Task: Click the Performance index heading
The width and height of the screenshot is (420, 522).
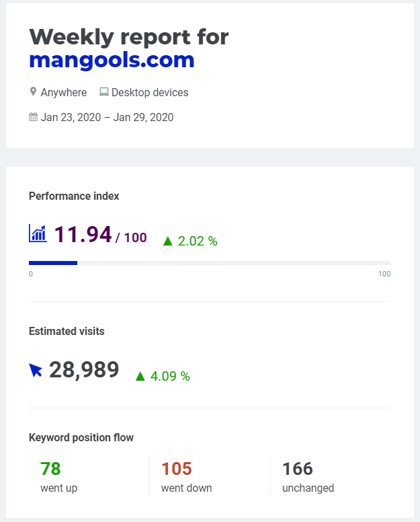Action: 74,196
